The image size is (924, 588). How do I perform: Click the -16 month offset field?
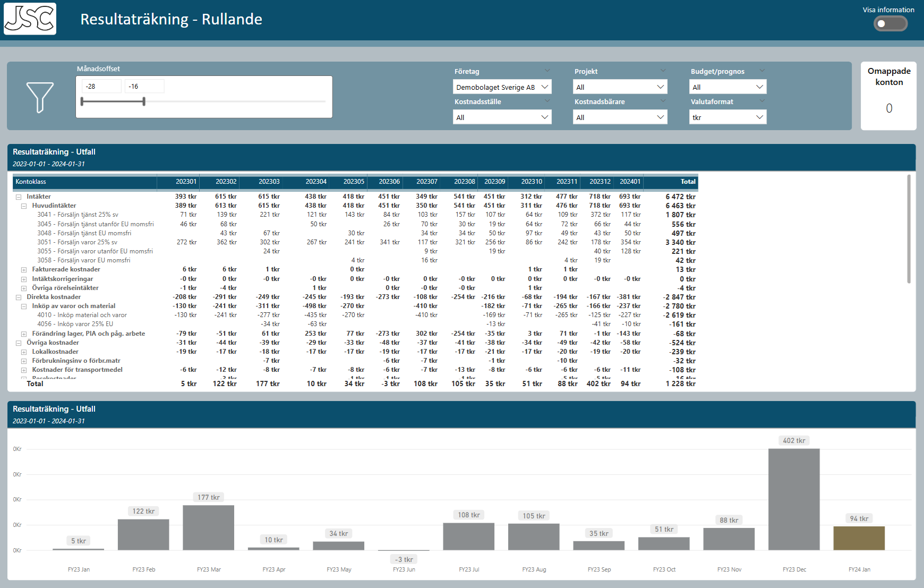pyautogui.click(x=144, y=86)
